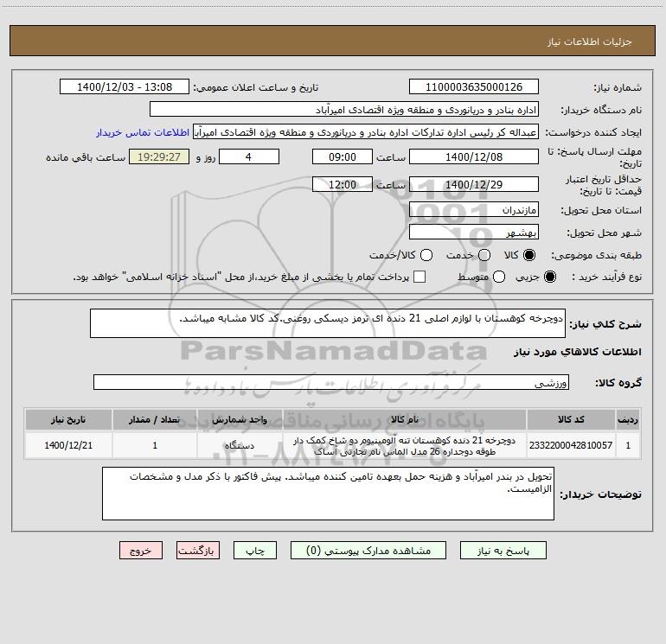Image resolution: width=666 pixels, height=644 pixels.
Task: Click the کد کالا column header
Action: [571, 419]
